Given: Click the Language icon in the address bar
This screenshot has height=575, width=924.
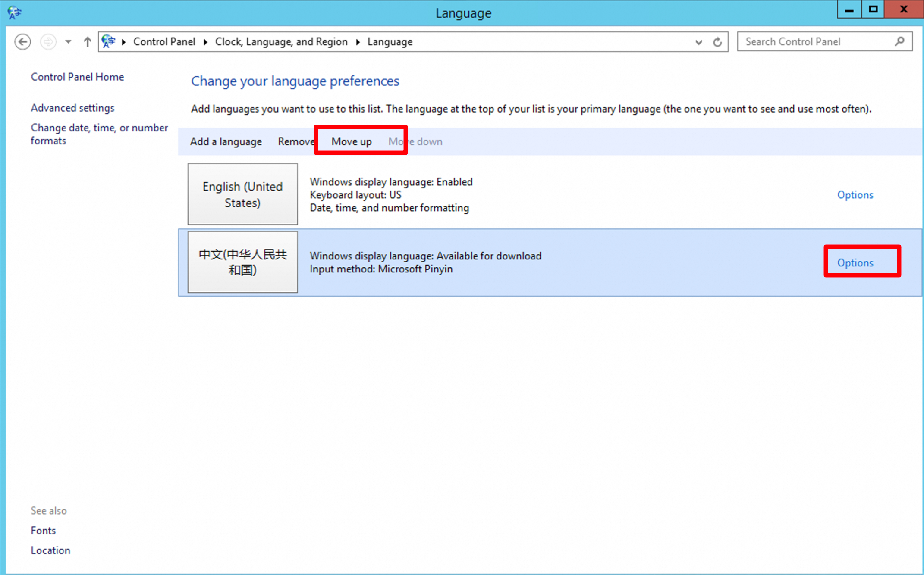Looking at the screenshot, I should click(x=108, y=41).
